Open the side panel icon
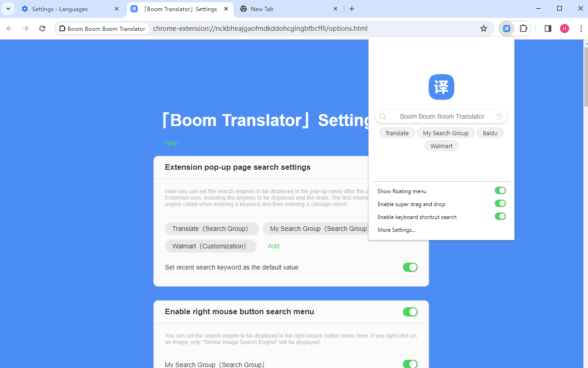 [548, 29]
